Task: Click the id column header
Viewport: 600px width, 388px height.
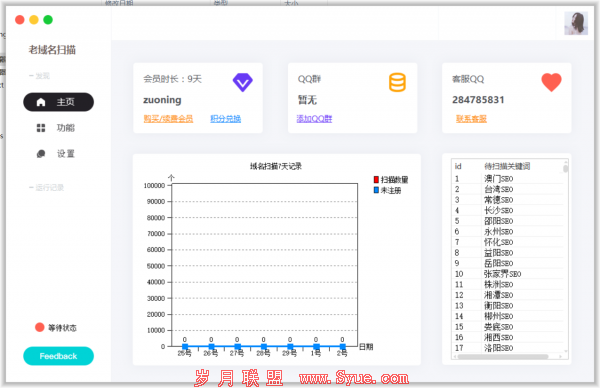Action: click(458, 166)
